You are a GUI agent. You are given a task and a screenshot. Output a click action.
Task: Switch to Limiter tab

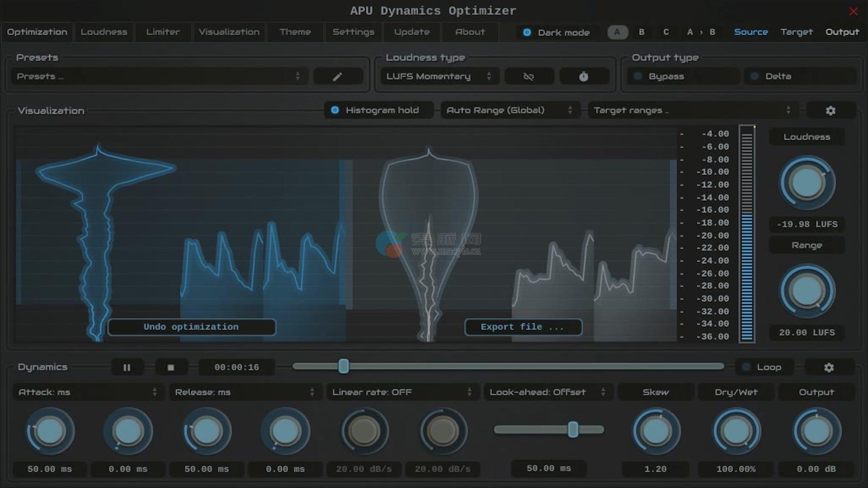163,32
